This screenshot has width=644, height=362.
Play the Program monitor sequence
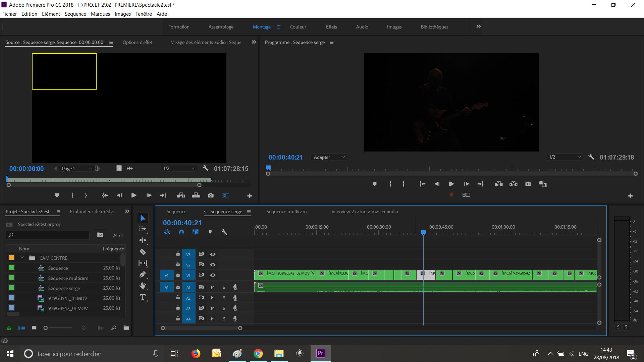(x=451, y=184)
